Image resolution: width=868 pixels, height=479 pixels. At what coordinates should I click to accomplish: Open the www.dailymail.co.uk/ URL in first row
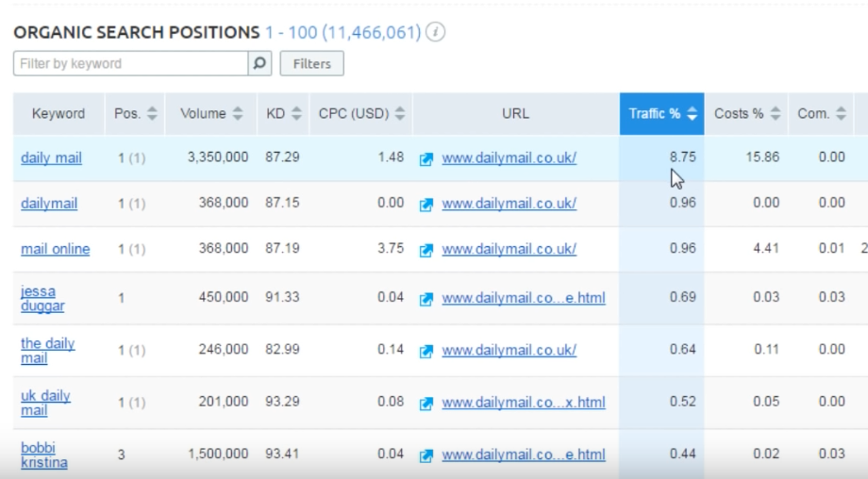tap(509, 158)
